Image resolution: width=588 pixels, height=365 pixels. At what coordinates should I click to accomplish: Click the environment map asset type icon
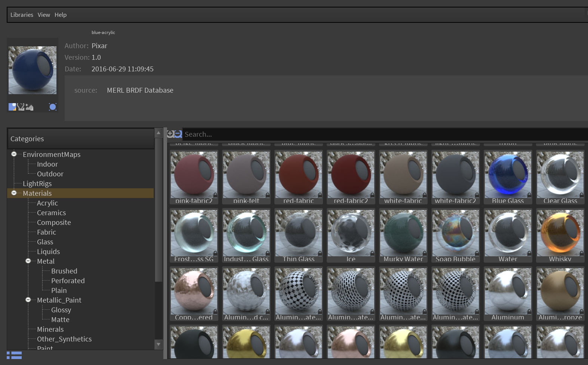30,107
